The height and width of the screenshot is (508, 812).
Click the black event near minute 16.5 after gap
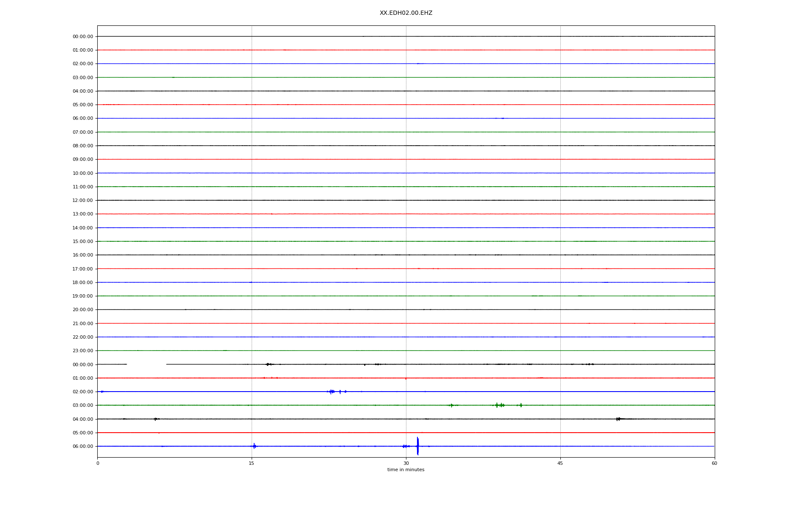[268, 364]
